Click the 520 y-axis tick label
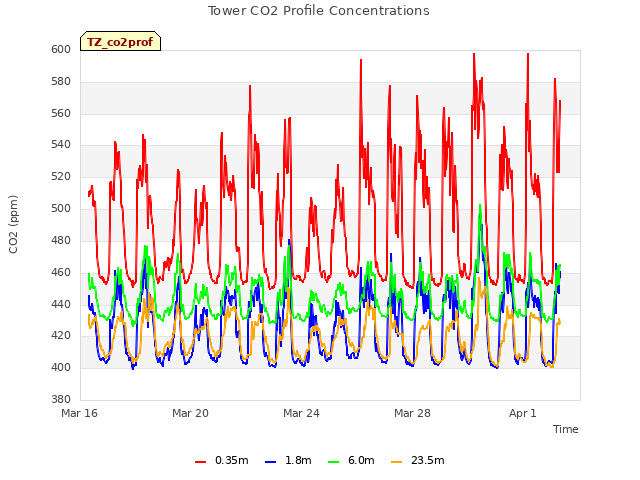 (61, 177)
